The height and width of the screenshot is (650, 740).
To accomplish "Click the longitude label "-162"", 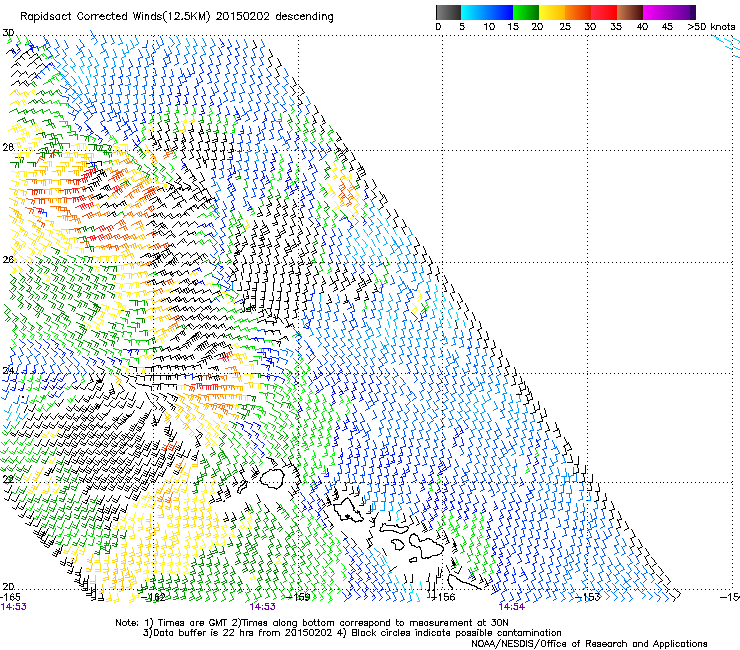I will click(155, 597).
